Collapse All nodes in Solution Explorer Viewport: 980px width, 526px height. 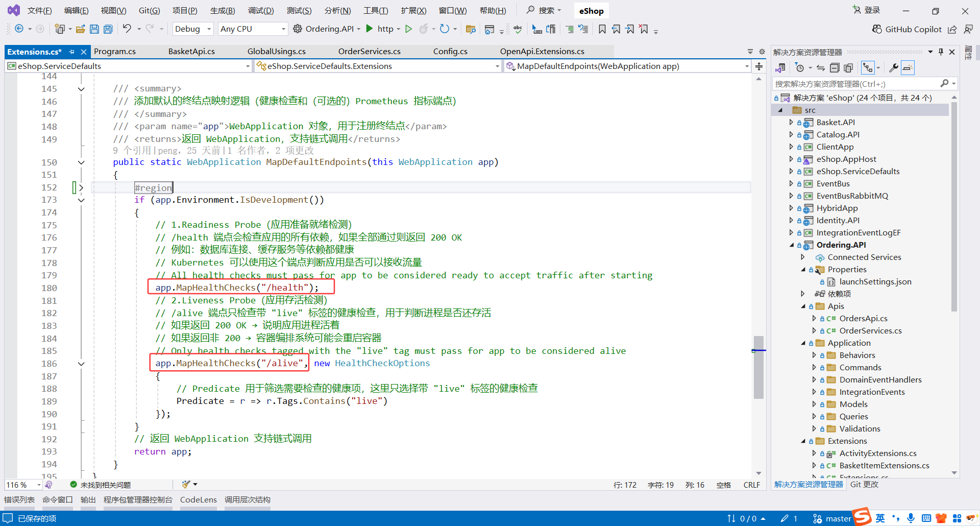[x=835, y=67]
